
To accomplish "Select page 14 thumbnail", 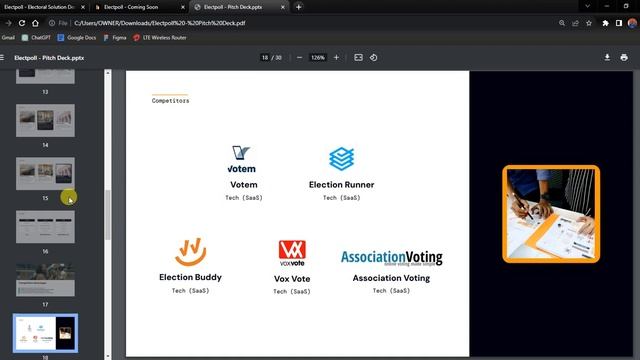I will coord(45,120).
